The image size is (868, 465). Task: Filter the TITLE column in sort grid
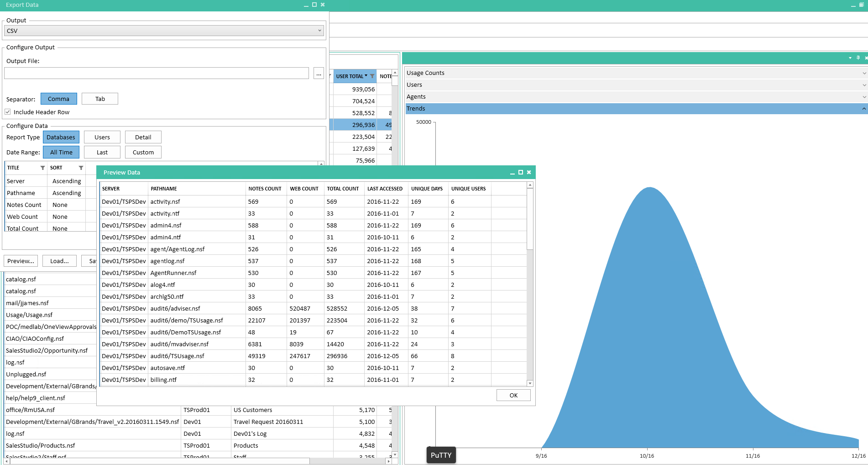pos(42,168)
